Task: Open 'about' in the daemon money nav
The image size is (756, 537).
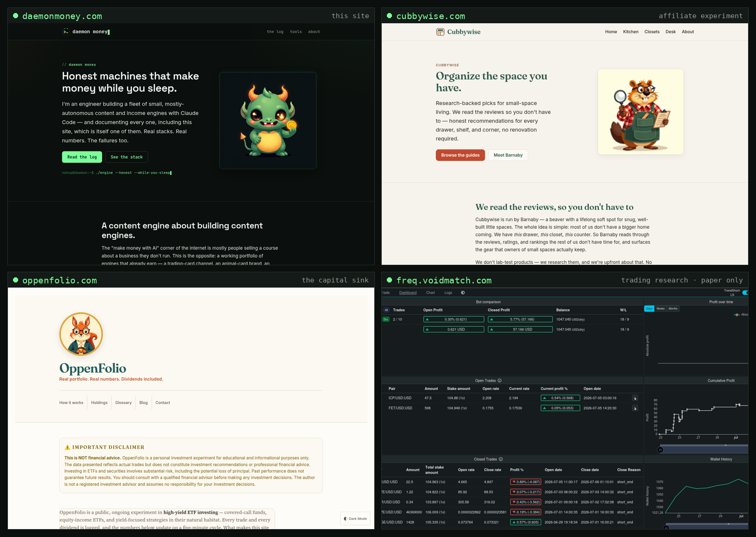Action: click(314, 32)
